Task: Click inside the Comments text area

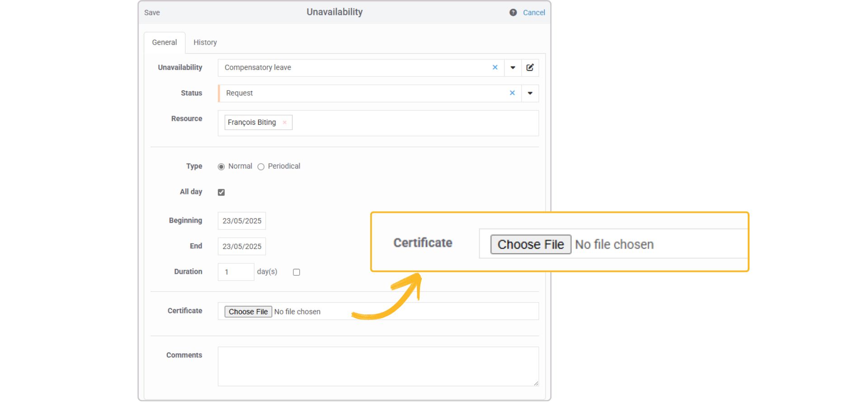Action: (377, 366)
